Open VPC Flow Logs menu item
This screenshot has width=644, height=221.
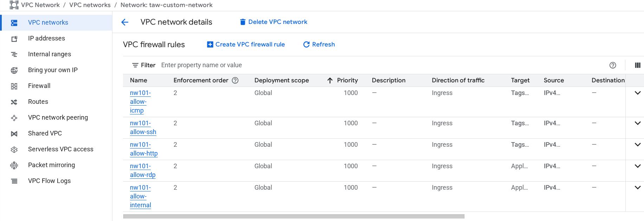pyautogui.click(x=56, y=181)
